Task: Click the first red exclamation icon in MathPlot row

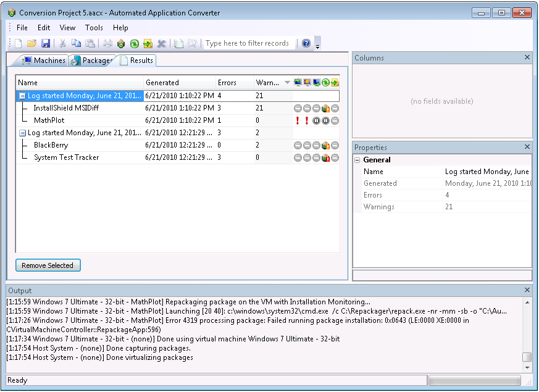Action: tap(298, 120)
